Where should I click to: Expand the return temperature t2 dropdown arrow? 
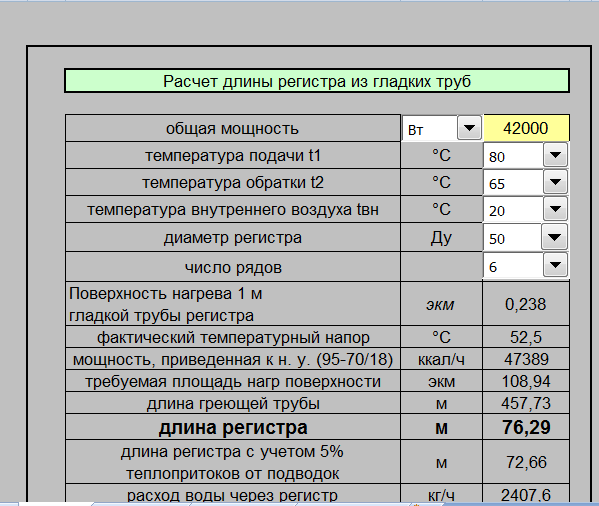[x=555, y=182]
